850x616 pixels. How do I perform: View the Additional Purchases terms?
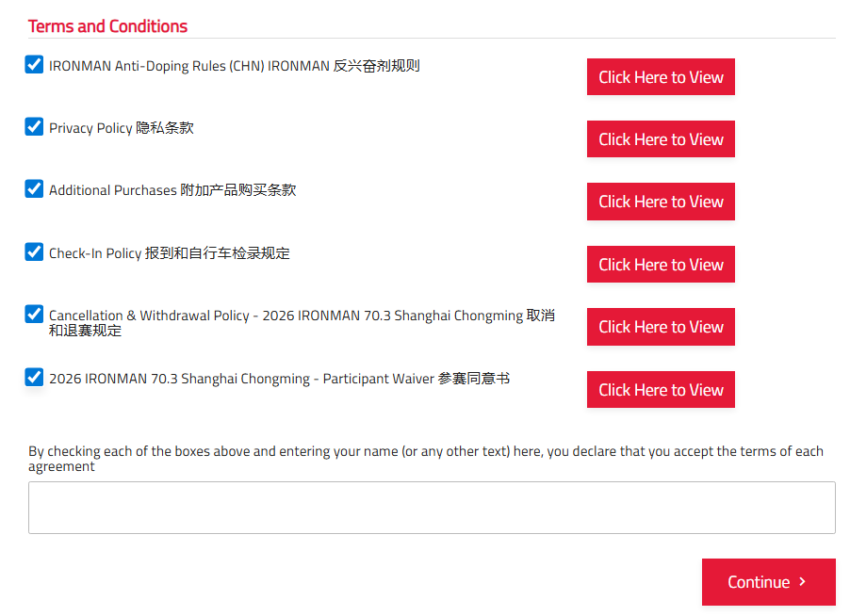[x=661, y=201]
